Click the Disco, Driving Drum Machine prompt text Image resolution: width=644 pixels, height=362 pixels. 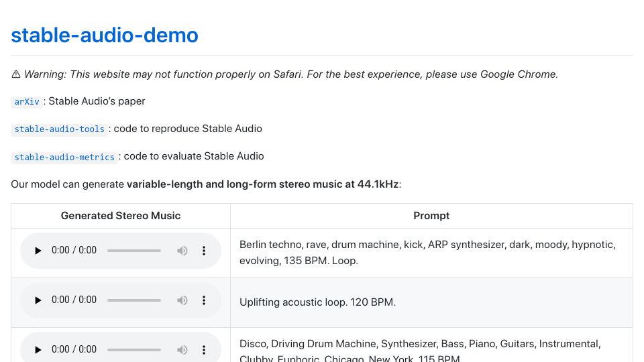420,351
